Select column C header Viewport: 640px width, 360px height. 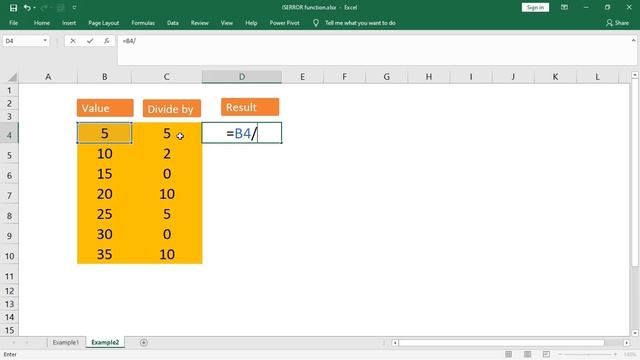pyautogui.click(x=167, y=77)
